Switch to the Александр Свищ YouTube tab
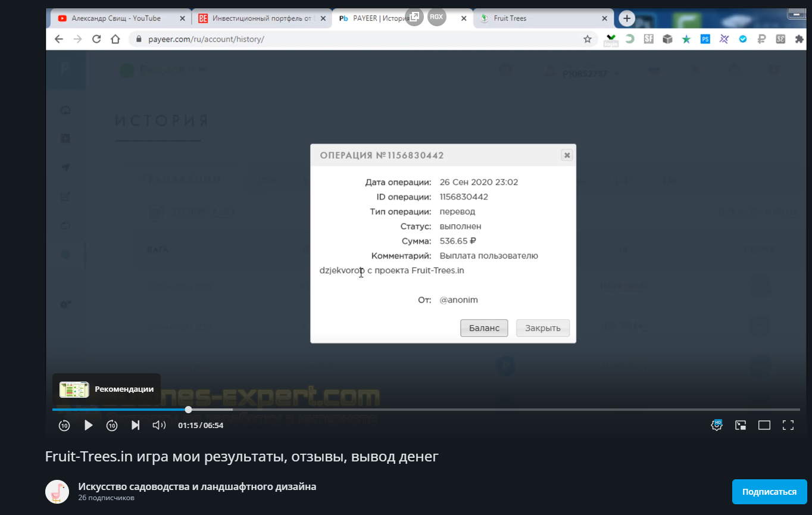 click(x=116, y=18)
